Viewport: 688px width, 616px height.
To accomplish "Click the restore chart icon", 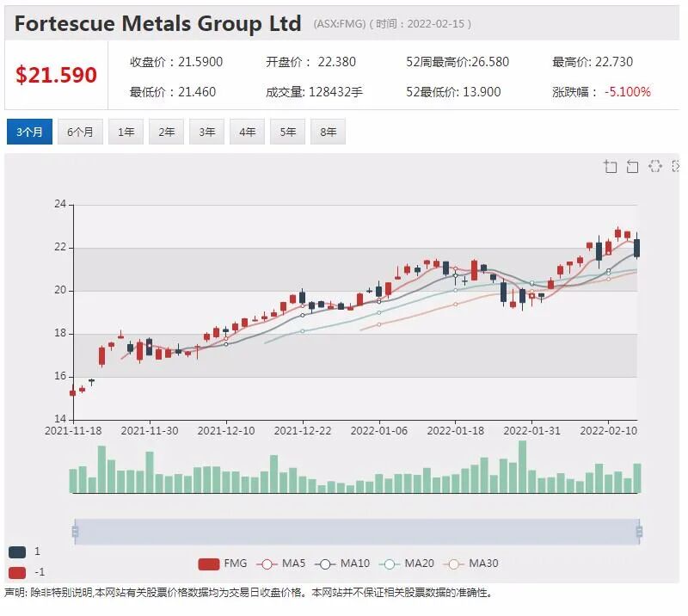I will tap(654, 166).
